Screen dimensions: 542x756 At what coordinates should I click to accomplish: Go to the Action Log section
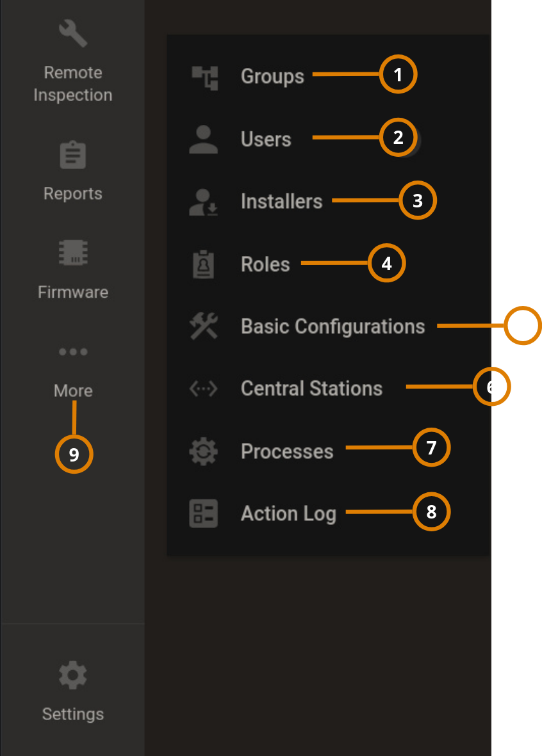click(288, 513)
